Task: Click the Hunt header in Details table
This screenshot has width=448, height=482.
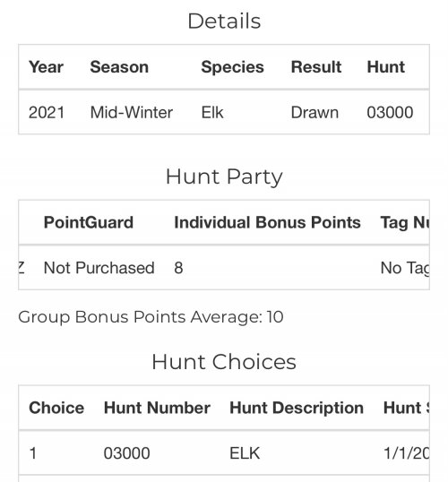Action: (x=386, y=67)
